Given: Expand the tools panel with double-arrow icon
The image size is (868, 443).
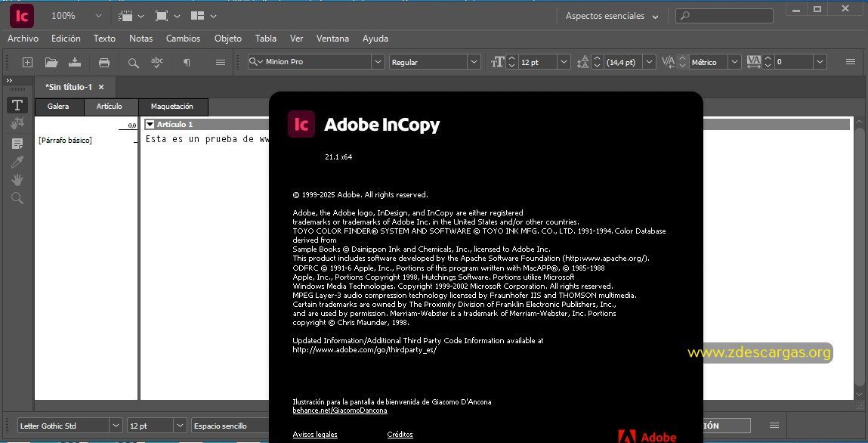Looking at the screenshot, I should tap(9, 81).
